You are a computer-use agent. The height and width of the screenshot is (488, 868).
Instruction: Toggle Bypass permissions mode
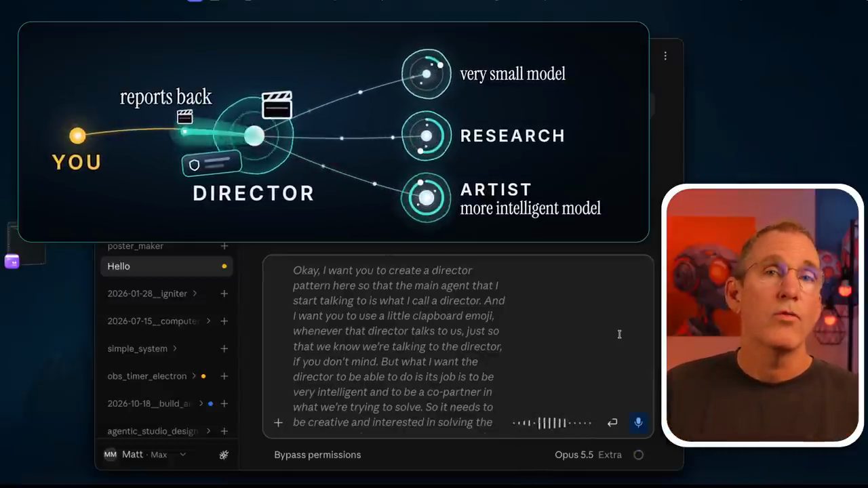pos(317,455)
